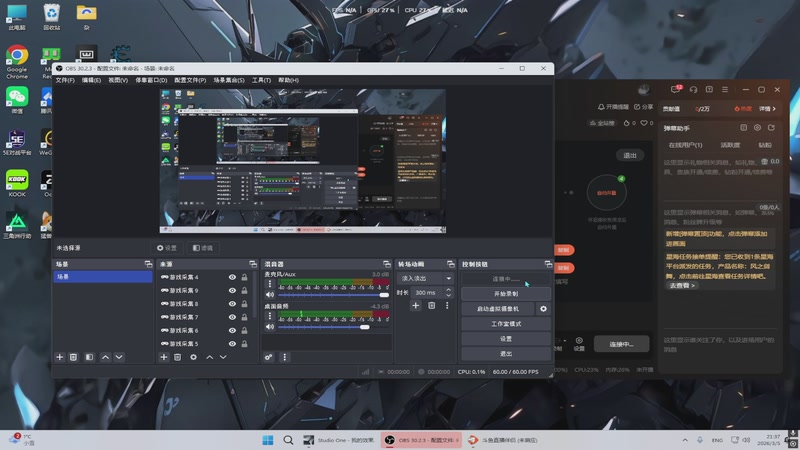The height and width of the screenshot is (450, 800).
Task: Pop out the 来源 dock with its float icon
Action: pyautogui.click(x=253, y=264)
